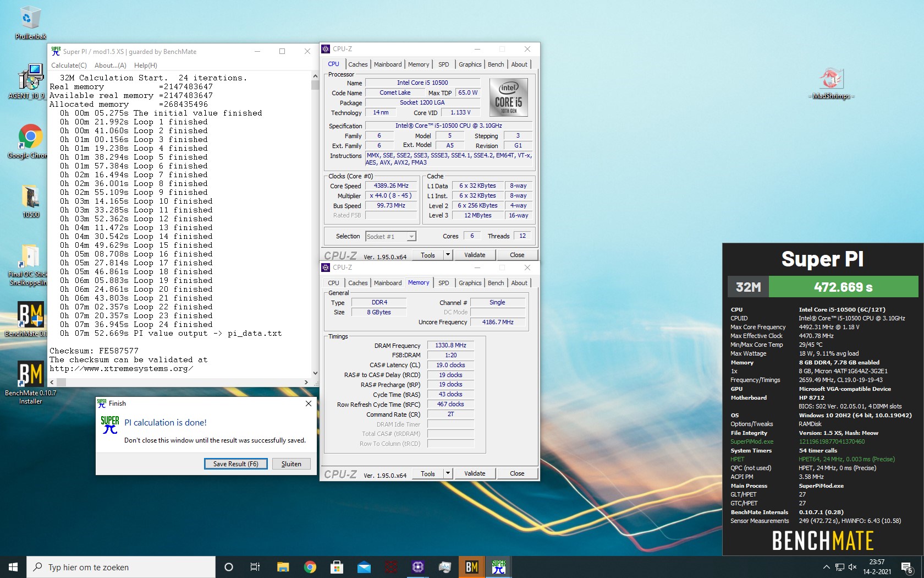
Task: Click the xtremesystems.org URL text
Action: tap(121, 369)
